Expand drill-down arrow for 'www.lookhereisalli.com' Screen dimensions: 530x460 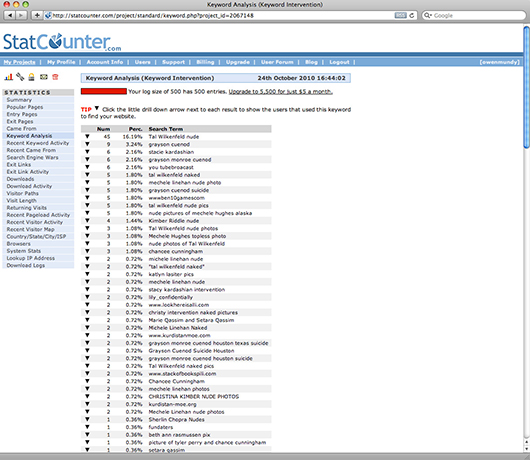87,305
